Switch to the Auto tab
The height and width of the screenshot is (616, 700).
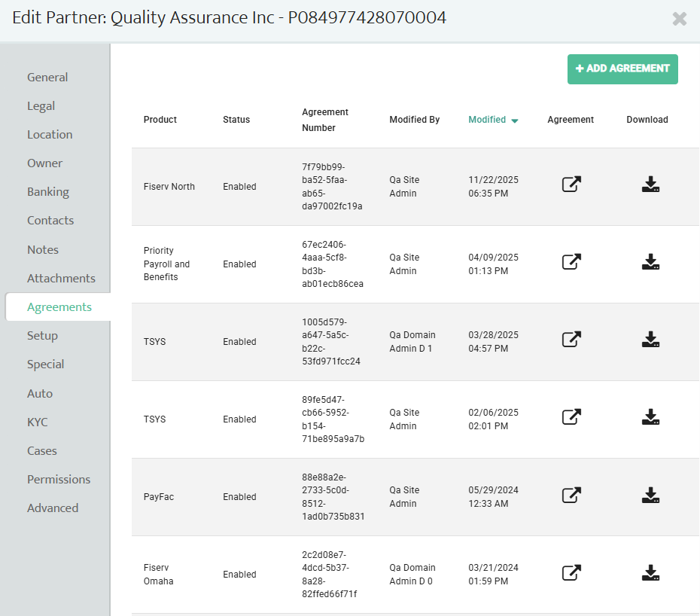[40, 394]
